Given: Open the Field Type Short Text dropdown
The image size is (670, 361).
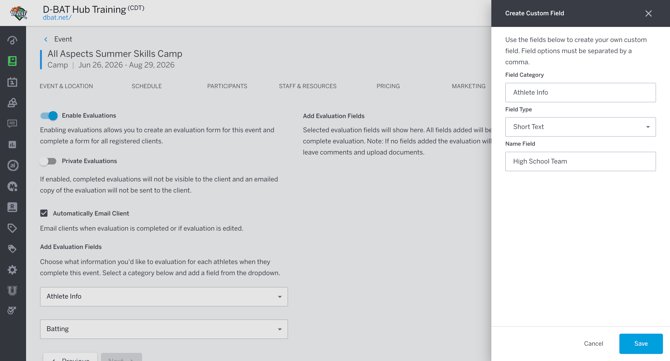Looking at the screenshot, I should click(x=580, y=127).
